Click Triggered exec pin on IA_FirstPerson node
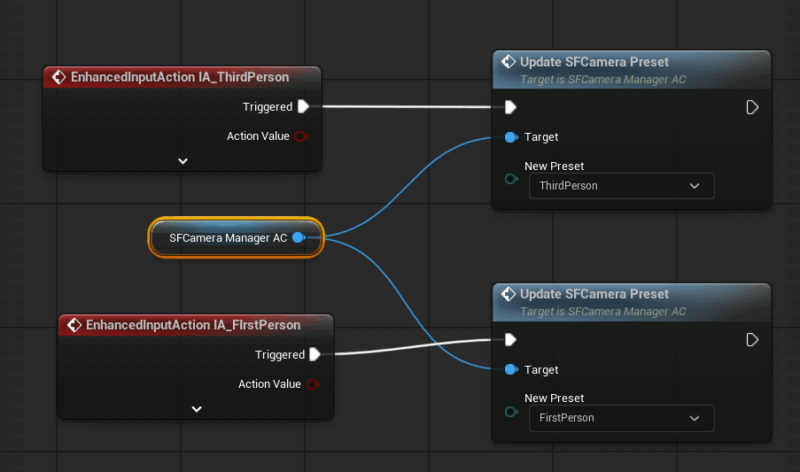 [x=315, y=354]
